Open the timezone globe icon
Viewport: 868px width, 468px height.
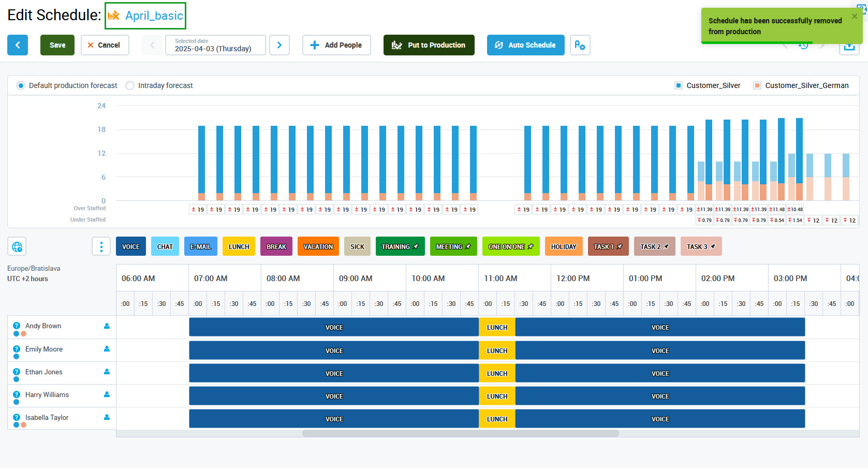[x=17, y=247]
